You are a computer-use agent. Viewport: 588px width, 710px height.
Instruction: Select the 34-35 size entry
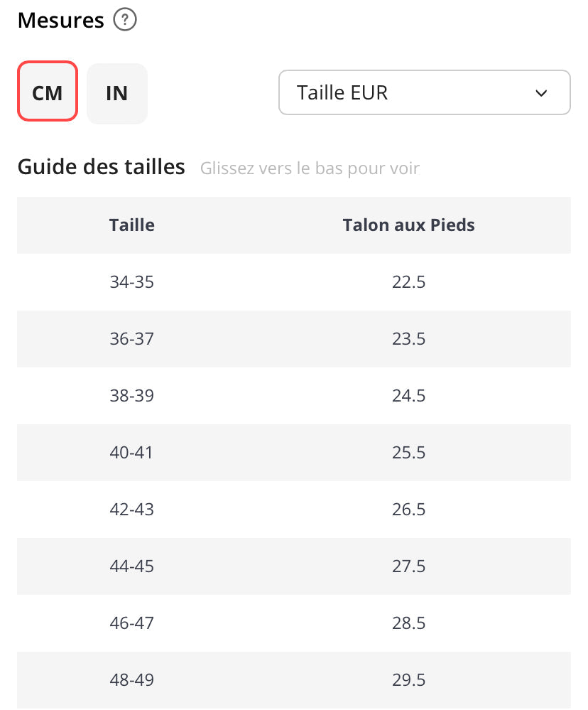(131, 282)
